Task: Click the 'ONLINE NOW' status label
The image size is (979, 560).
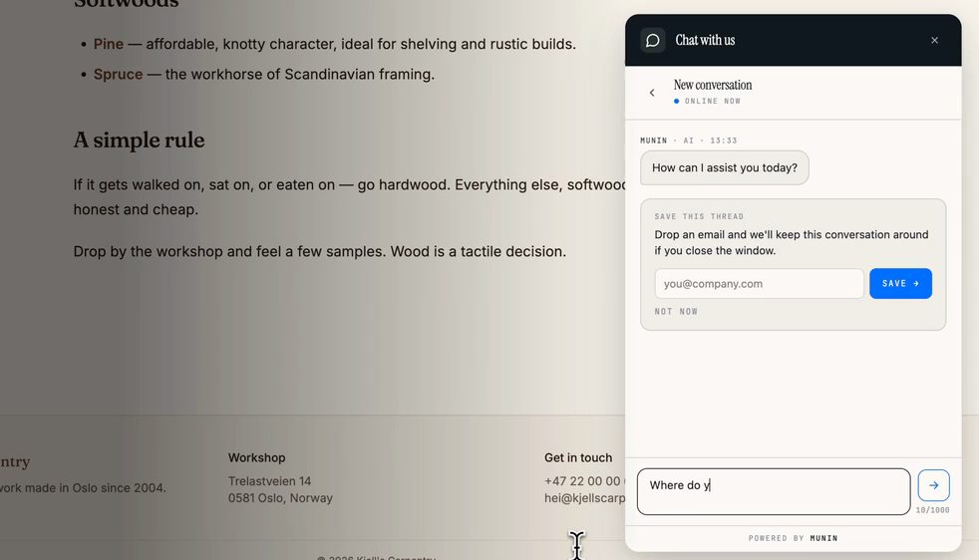Action: pyautogui.click(x=713, y=101)
